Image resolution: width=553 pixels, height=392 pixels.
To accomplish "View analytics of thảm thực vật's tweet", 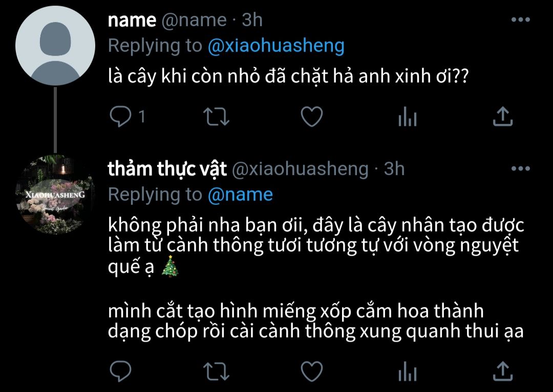I will coord(408,371).
